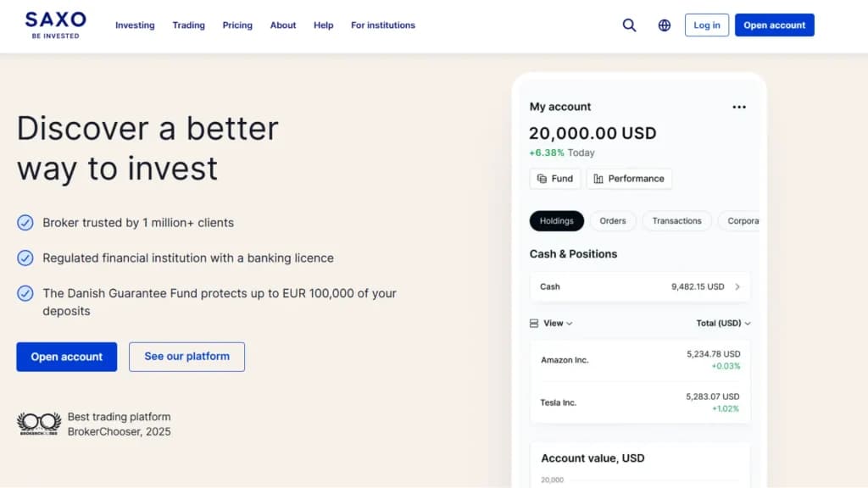Click checkmark beside Danish Guarantee Fund text
Image resolution: width=868 pixels, height=488 pixels.
(25, 293)
